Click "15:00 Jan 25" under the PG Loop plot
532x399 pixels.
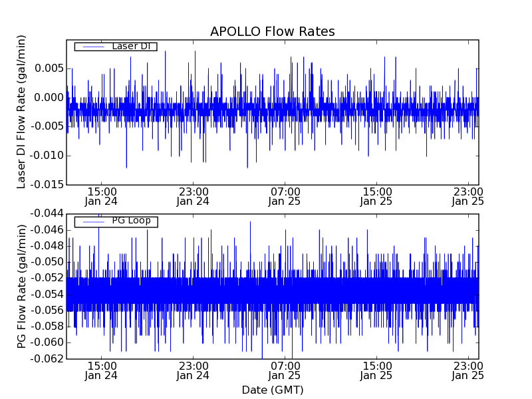(376, 371)
